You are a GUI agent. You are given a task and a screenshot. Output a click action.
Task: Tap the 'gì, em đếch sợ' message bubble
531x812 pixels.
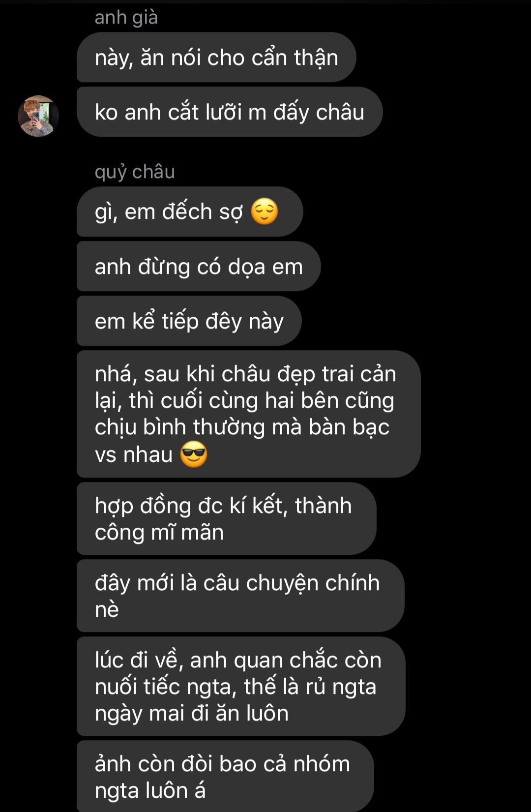[190, 212]
